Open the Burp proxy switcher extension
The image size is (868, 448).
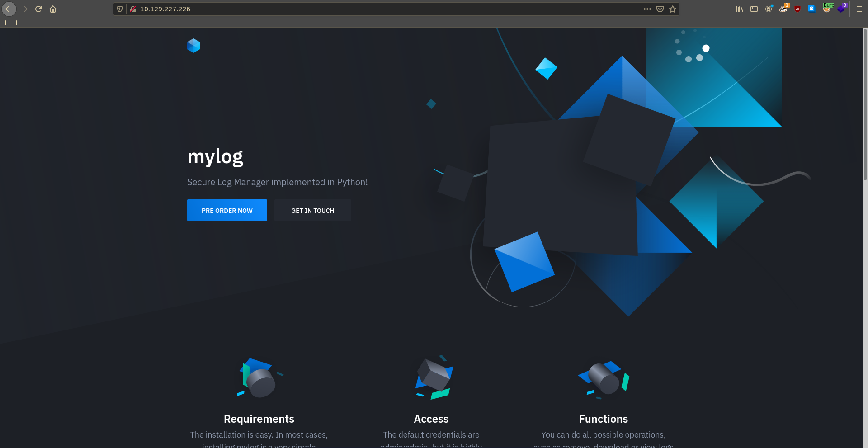827,9
